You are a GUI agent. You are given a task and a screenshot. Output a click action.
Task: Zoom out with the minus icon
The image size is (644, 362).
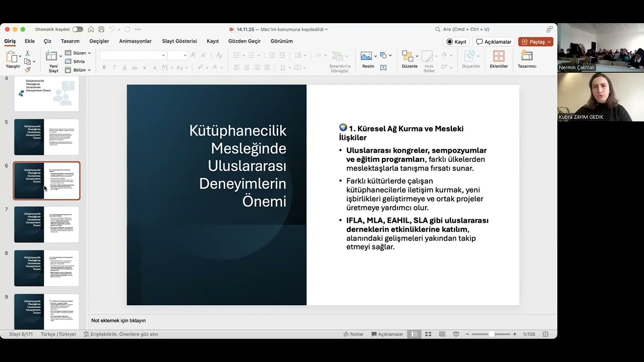tap(467, 334)
